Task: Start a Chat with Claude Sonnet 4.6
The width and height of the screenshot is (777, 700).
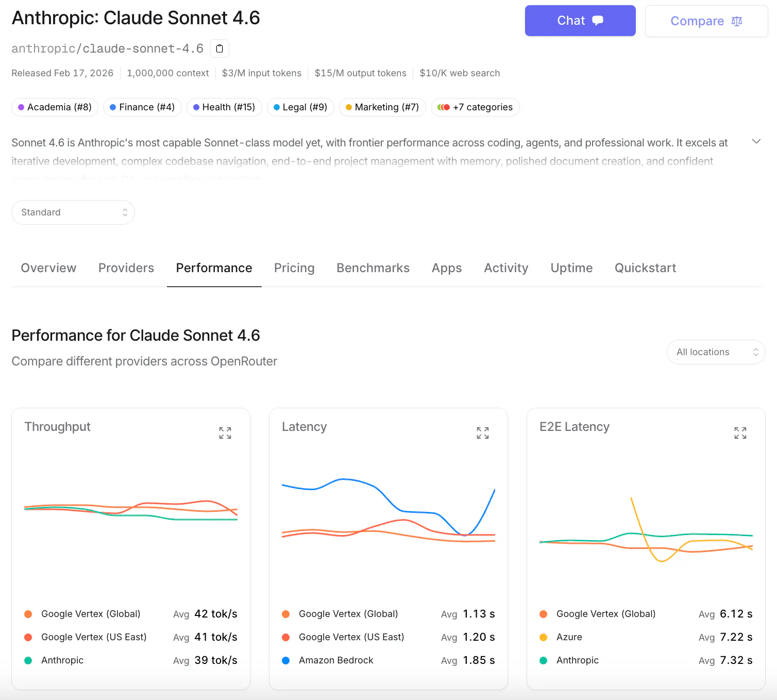Action: (x=580, y=21)
